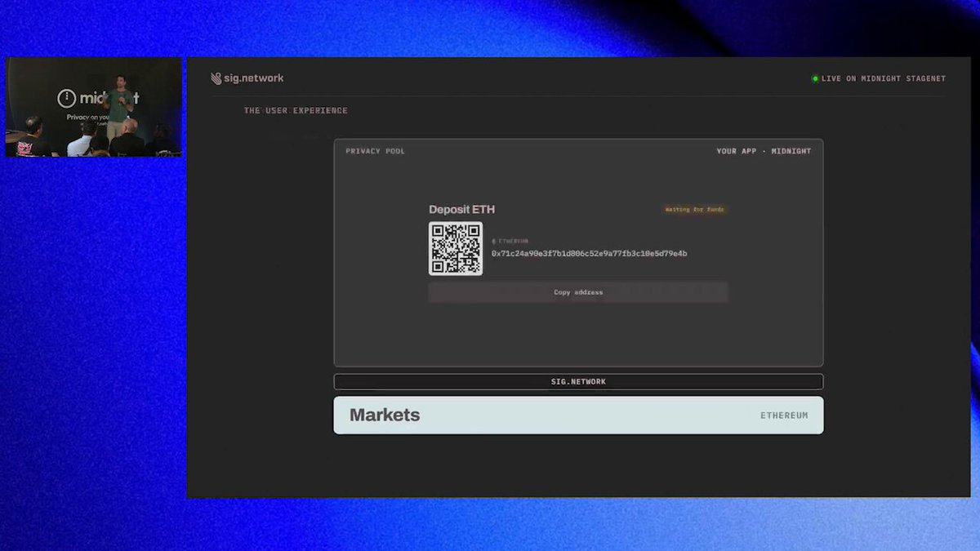
Task: Click the sig.network logo
Action: click(247, 78)
